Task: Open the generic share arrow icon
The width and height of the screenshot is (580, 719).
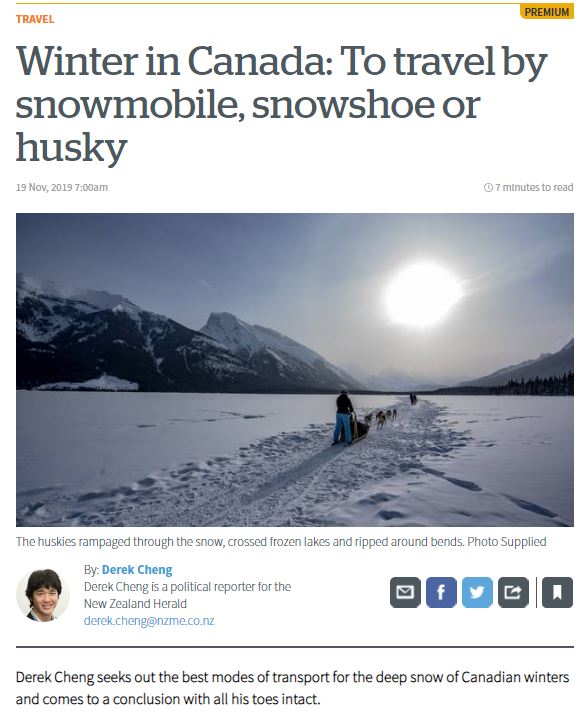Action: pos(513,592)
